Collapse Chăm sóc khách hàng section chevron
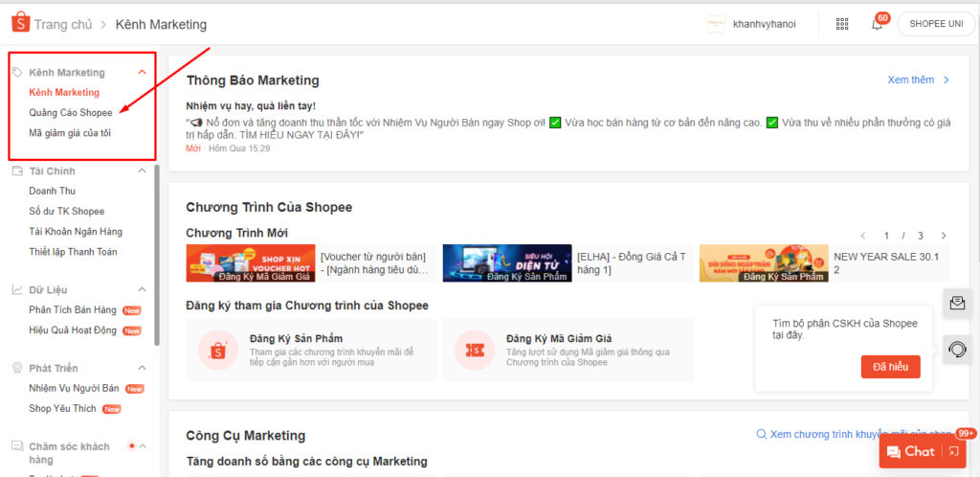Image resolution: width=980 pixels, height=477 pixels. tap(143, 446)
